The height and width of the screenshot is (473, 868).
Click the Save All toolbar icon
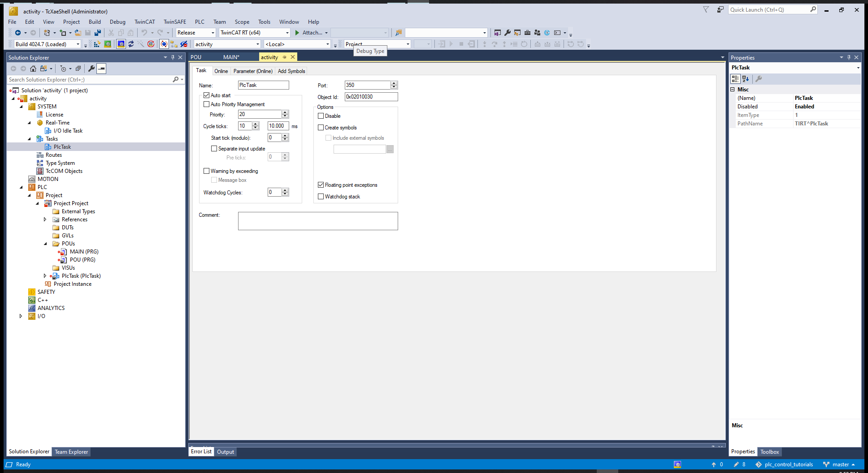(x=97, y=33)
